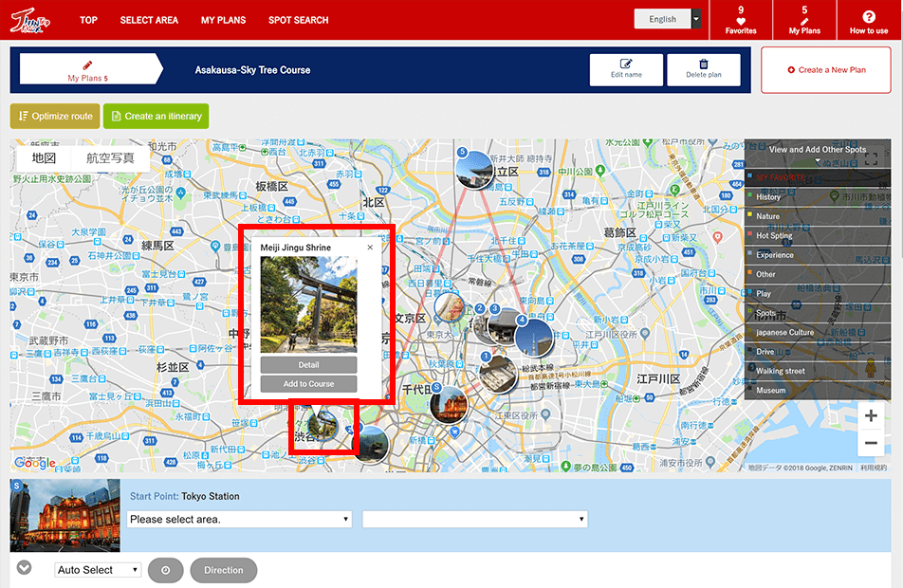Toggle Spots category filter
Image resolution: width=903 pixels, height=588 pixels.
pyautogui.click(x=818, y=313)
